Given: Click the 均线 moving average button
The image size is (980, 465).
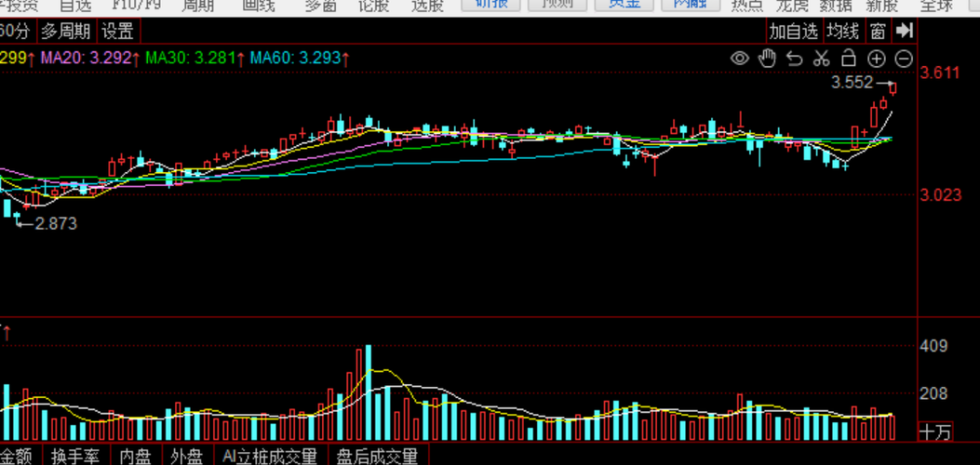Looking at the screenshot, I should (x=842, y=30).
